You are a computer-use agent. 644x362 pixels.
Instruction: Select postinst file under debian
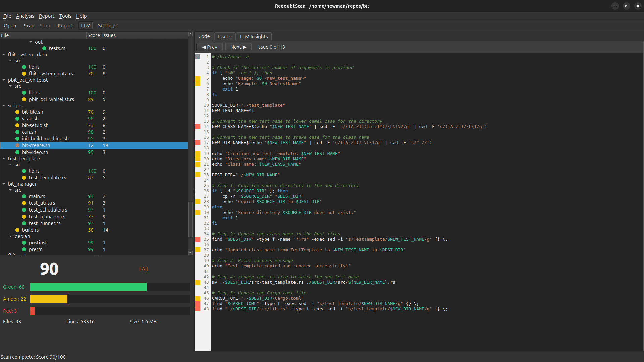(38, 243)
